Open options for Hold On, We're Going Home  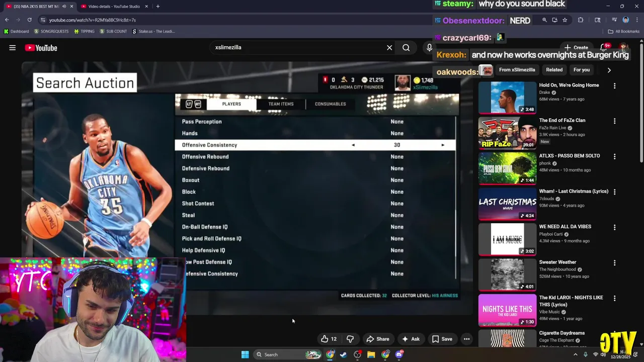point(614,86)
